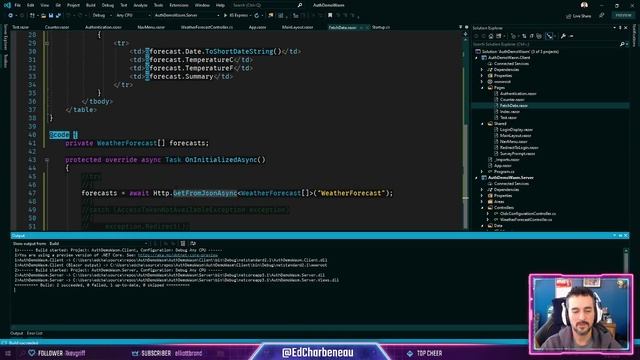
Task: Expand the Areas folder in server project
Action: tap(482, 202)
